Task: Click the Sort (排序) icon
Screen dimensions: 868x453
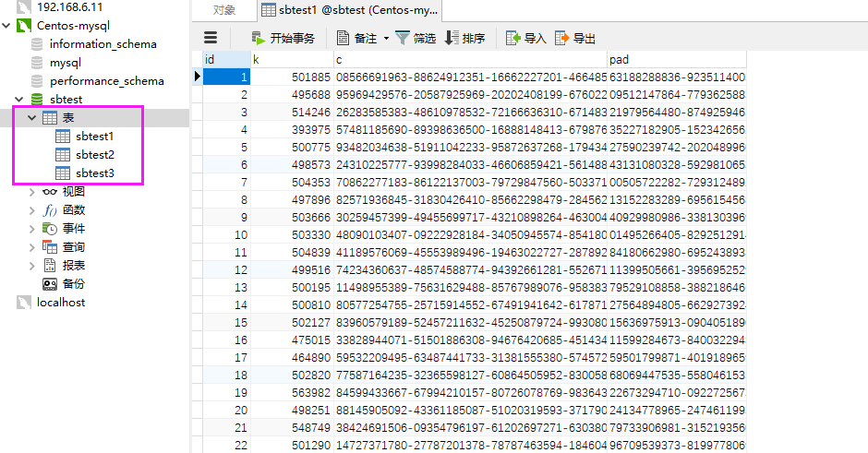Action: click(452, 38)
